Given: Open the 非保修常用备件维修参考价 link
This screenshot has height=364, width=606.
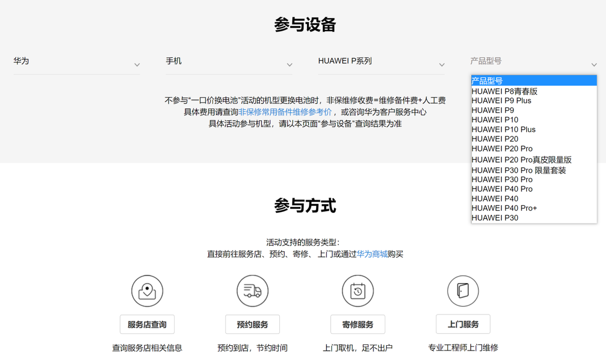Looking at the screenshot, I should (285, 112).
